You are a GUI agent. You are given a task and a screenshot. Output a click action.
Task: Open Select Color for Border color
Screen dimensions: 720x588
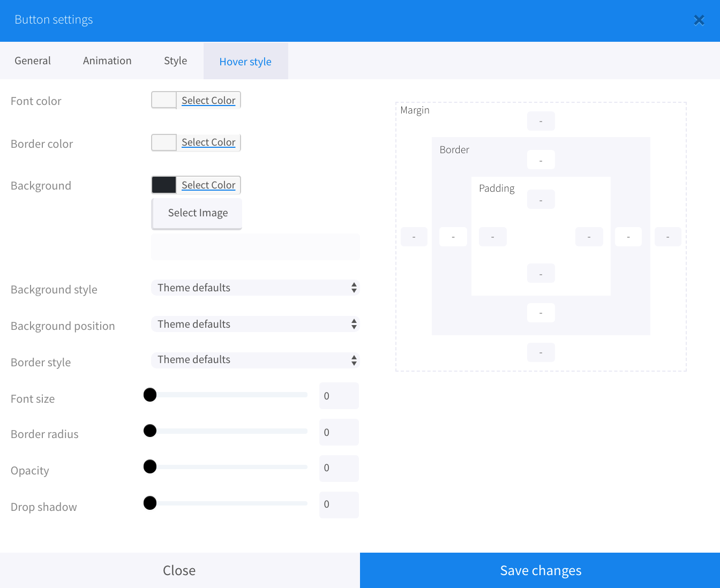[208, 142]
